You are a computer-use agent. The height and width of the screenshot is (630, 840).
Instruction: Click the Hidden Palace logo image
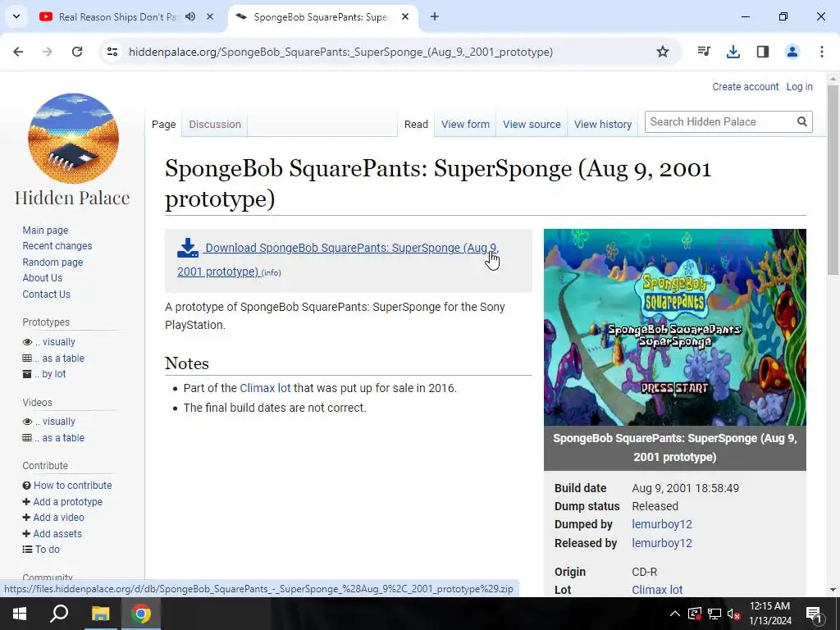point(73,138)
